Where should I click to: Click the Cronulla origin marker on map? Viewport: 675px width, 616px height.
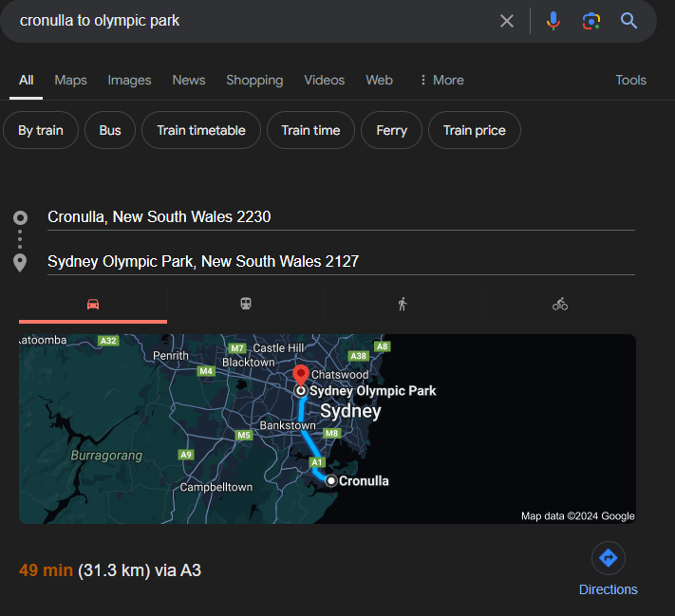click(x=330, y=481)
